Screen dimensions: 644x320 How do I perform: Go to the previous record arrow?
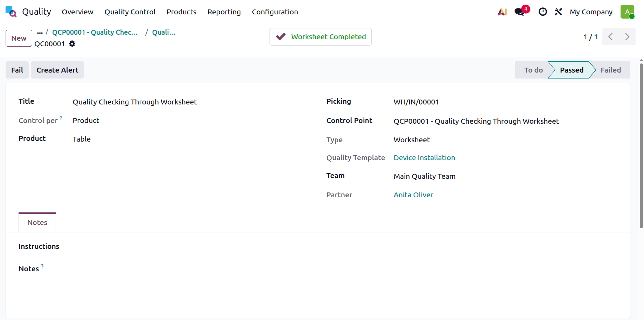(x=610, y=37)
